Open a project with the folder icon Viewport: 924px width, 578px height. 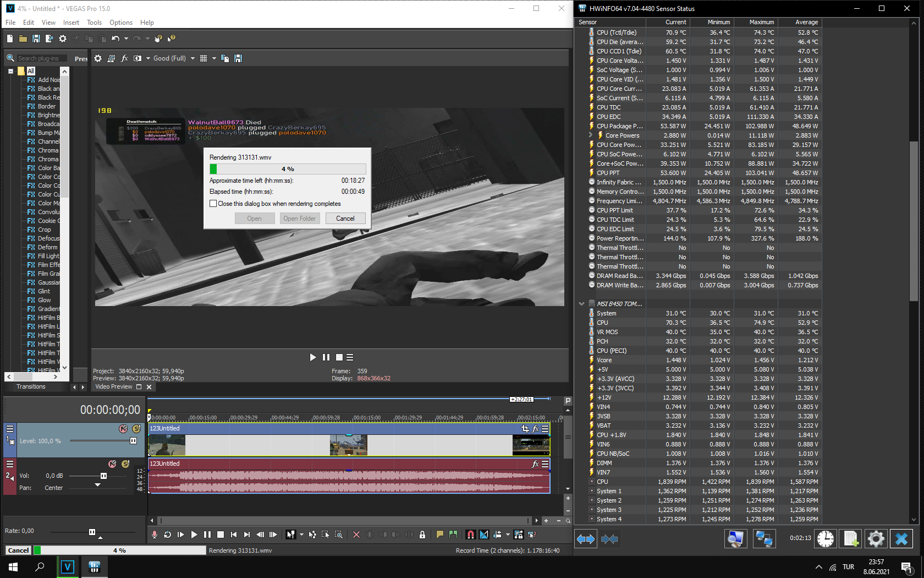pyautogui.click(x=23, y=39)
